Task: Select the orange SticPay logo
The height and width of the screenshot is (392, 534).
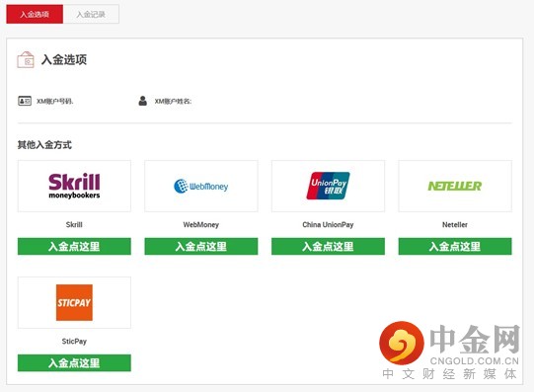Action: click(74, 302)
